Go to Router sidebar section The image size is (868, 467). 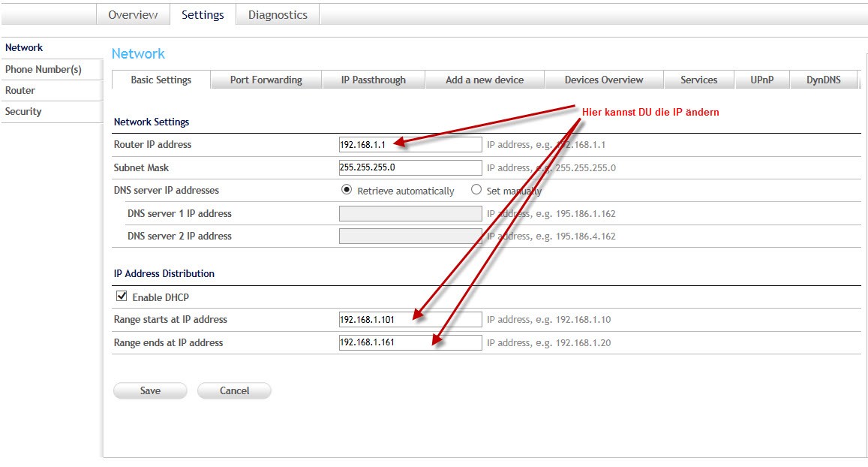pos(20,90)
